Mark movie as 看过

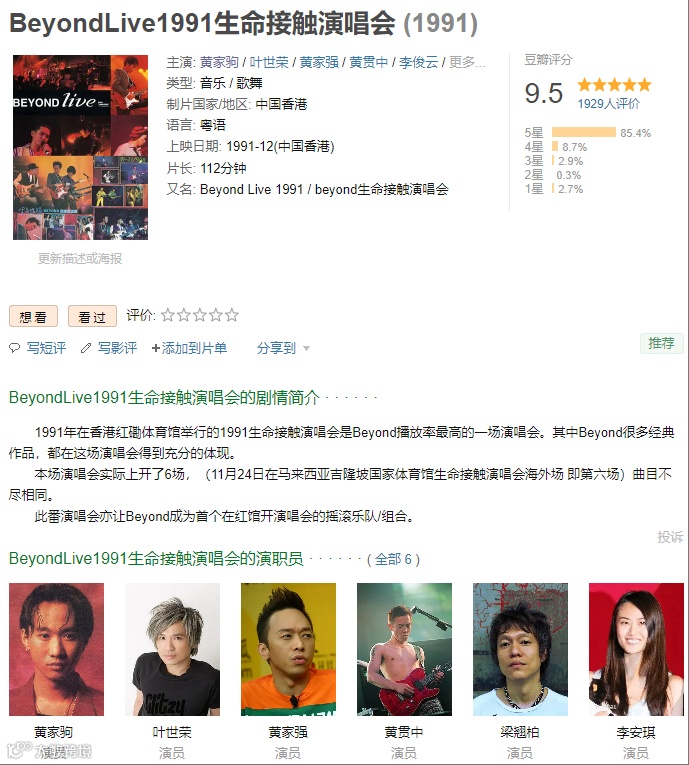(x=92, y=317)
